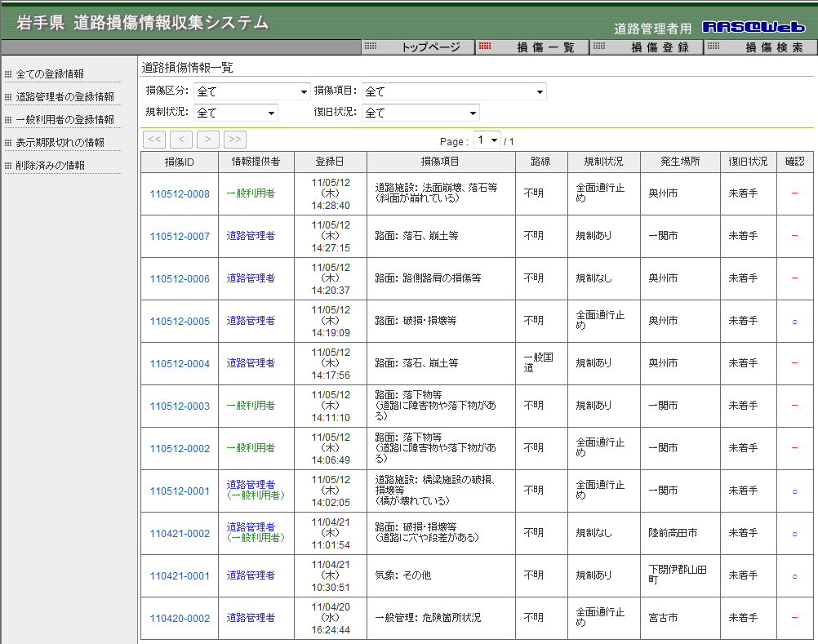
Task: Open damage record 110512-0007
Action: point(180,237)
